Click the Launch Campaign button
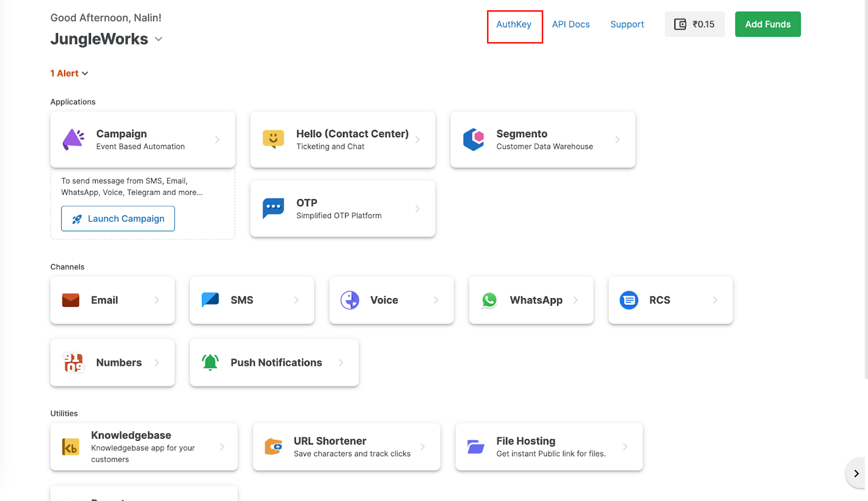This screenshot has height=501, width=868. (118, 219)
